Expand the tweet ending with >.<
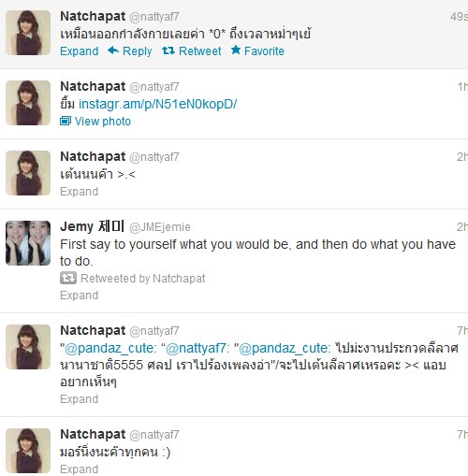 pos(80,192)
